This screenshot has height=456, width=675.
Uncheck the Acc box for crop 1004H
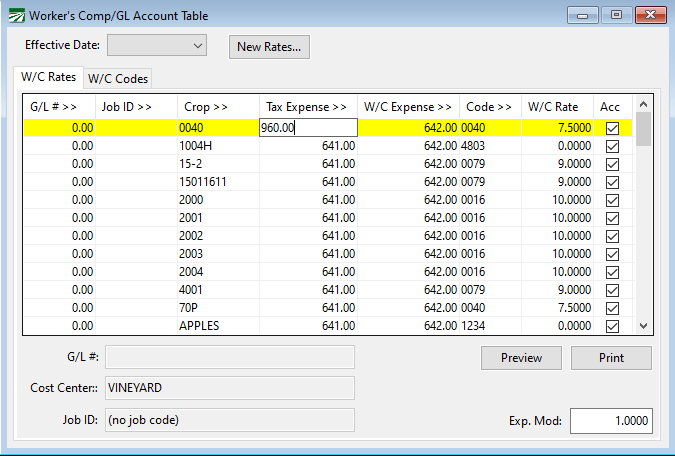(x=612, y=146)
